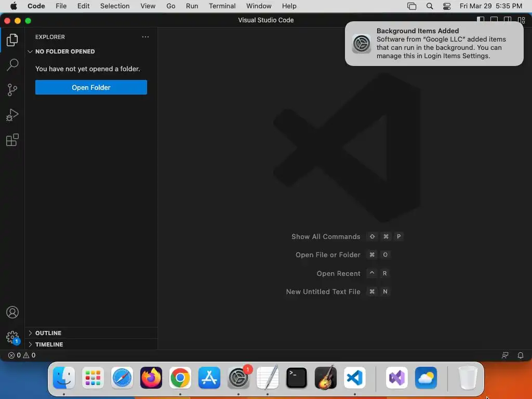Viewport: 532px width, 399px height.
Task: Open Finder from the Dock
Action: (x=64, y=378)
